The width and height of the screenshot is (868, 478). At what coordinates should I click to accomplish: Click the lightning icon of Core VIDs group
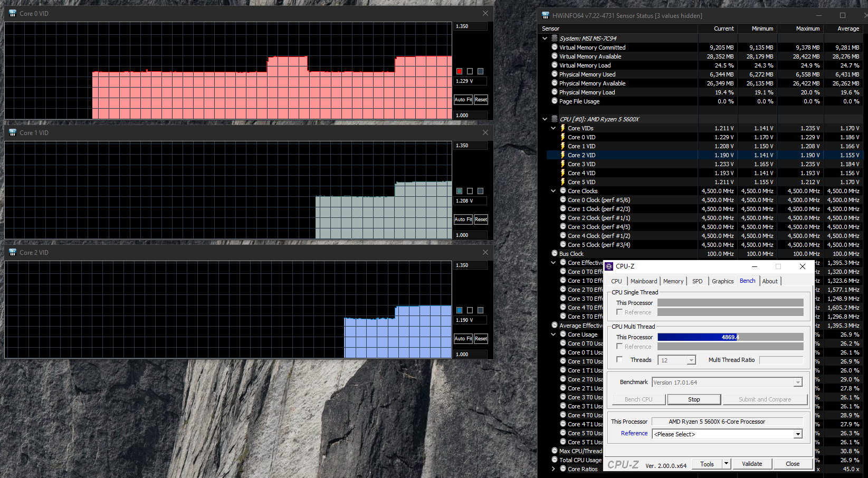[563, 128]
